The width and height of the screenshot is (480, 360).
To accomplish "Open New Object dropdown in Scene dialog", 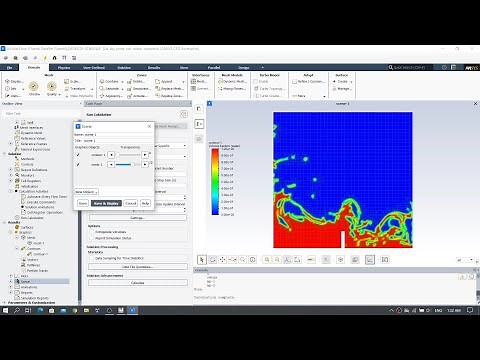I will [86, 192].
